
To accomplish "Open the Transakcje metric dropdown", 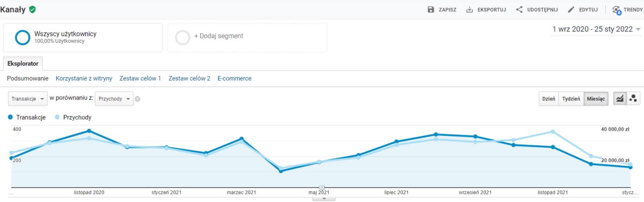I will 28,99.
